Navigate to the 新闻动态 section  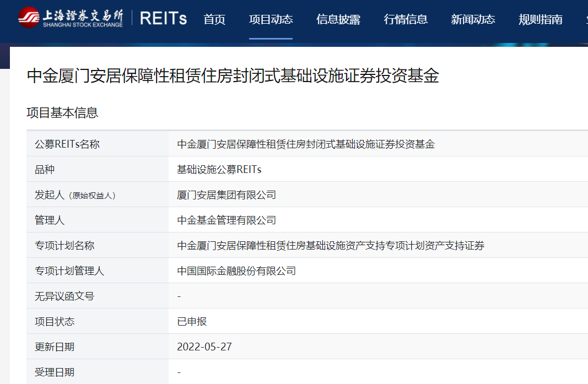pos(473,20)
